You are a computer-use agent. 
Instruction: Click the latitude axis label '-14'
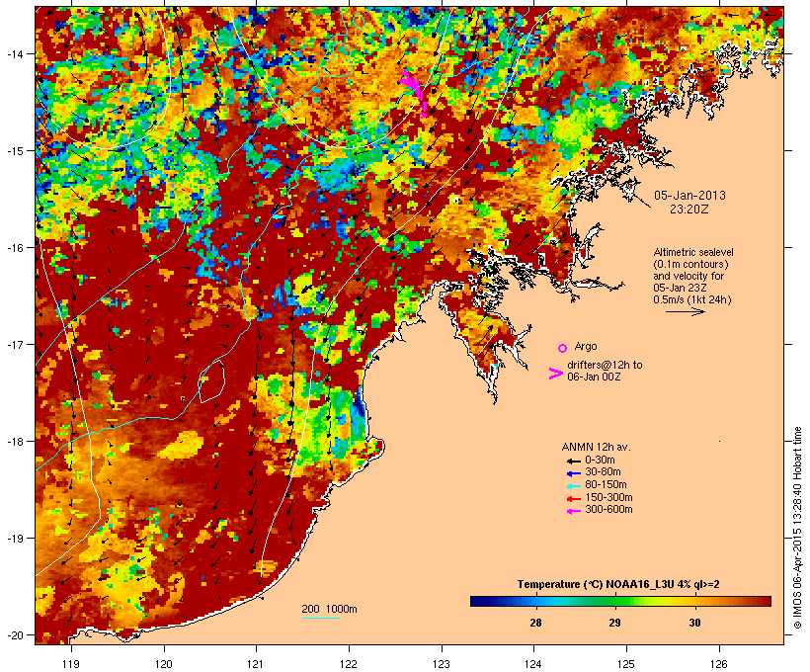[14, 53]
